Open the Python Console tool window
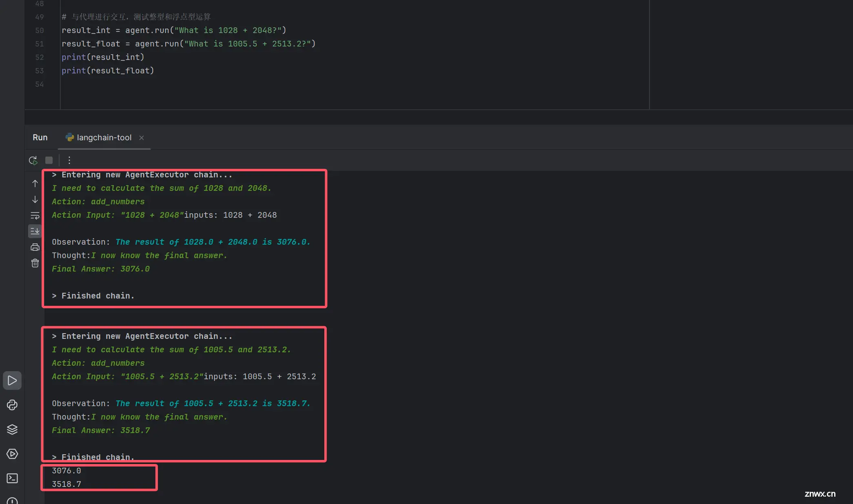 click(12, 405)
